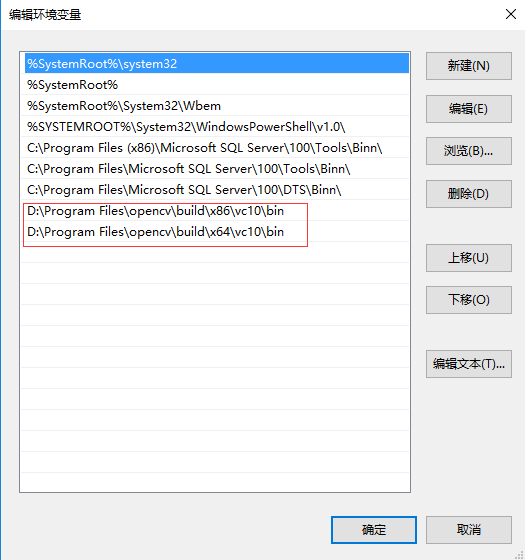Click the resize grip at dialog corner

520,555
